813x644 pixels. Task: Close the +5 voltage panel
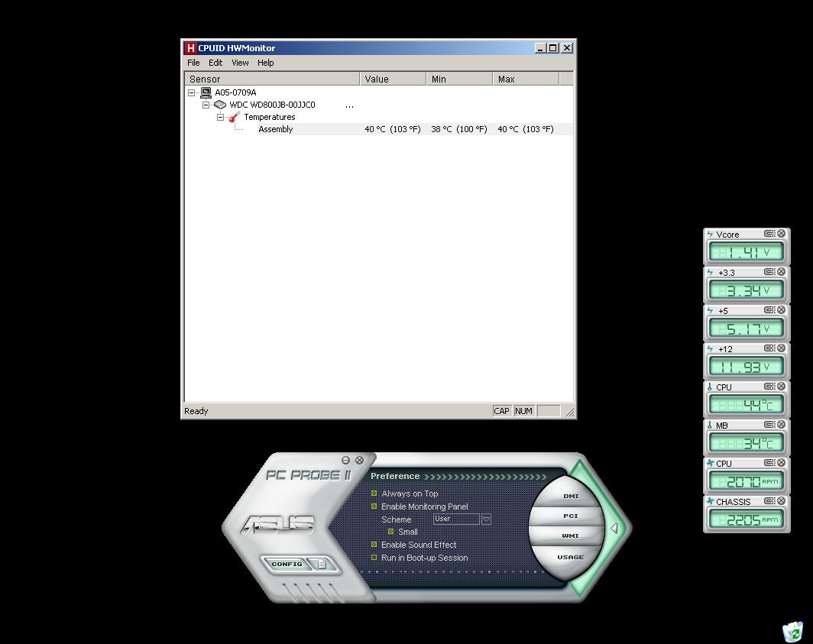781,310
